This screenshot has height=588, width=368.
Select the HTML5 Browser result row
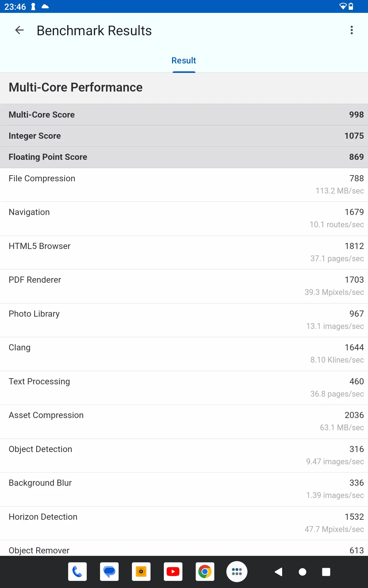click(184, 252)
